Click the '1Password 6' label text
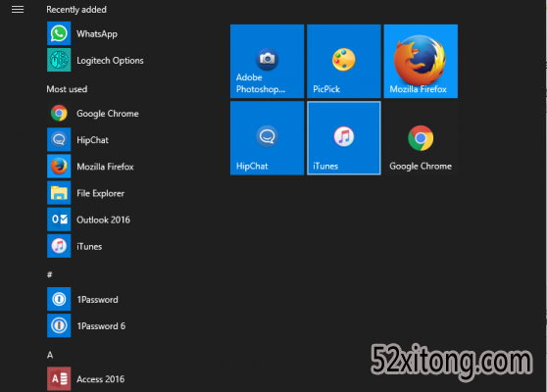The width and height of the screenshot is (547, 392). [101, 326]
